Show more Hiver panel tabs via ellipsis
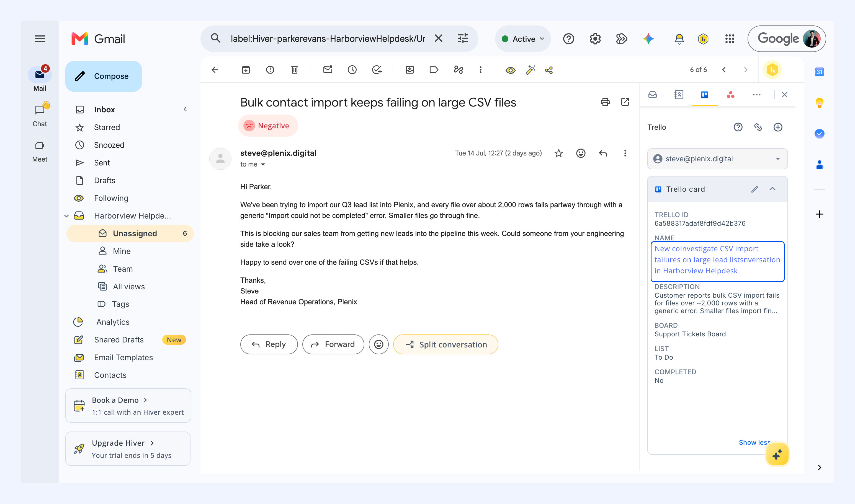The image size is (855, 504). point(756,95)
